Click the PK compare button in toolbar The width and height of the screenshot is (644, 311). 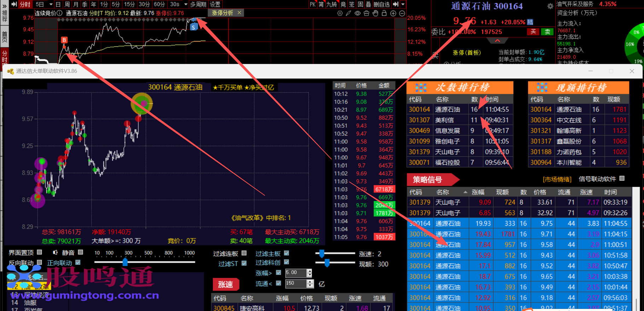point(313,4)
